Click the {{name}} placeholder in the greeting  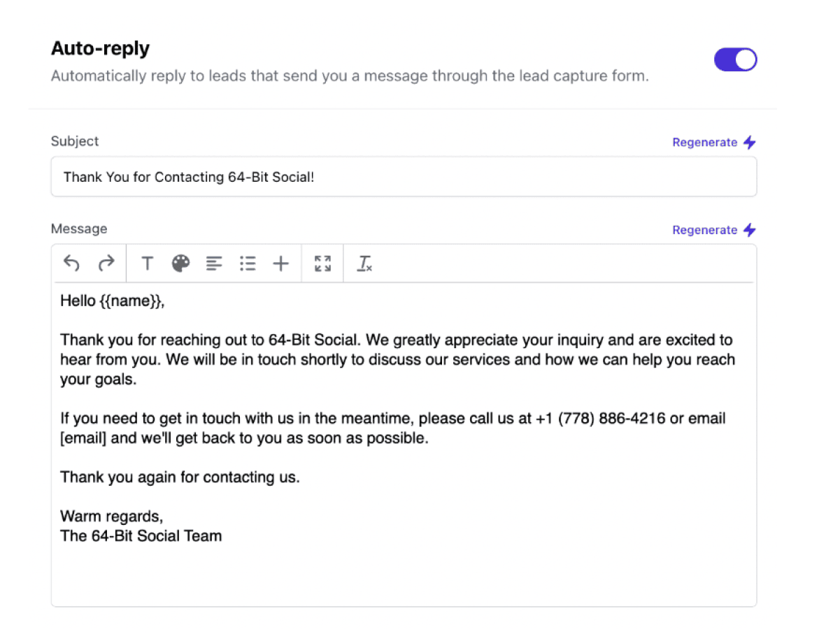click(131, 301)
